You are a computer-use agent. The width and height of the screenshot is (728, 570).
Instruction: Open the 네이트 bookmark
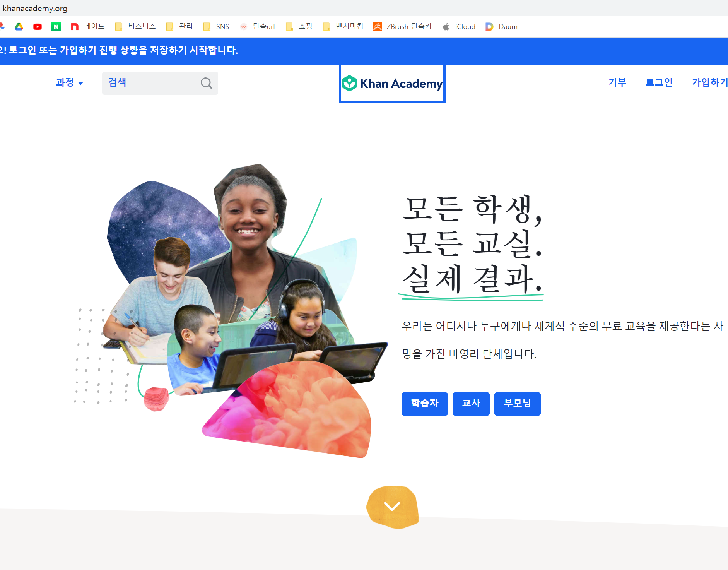pyautogui.click(x=88, y=26)
